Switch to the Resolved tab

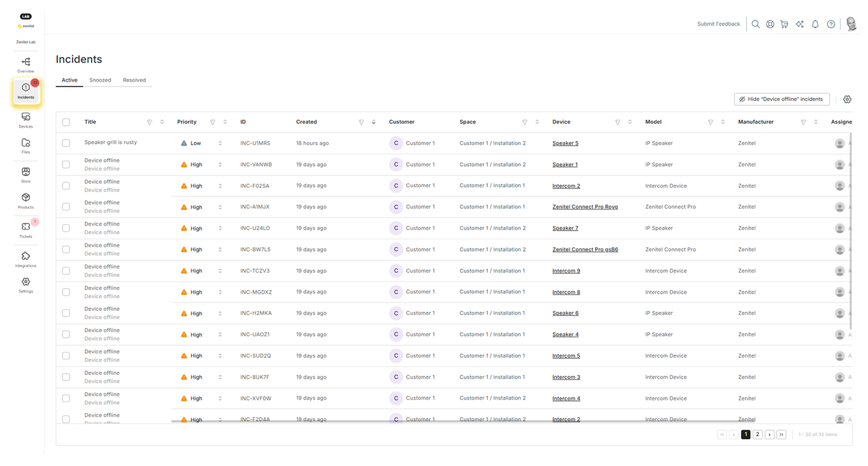[134, 80]
